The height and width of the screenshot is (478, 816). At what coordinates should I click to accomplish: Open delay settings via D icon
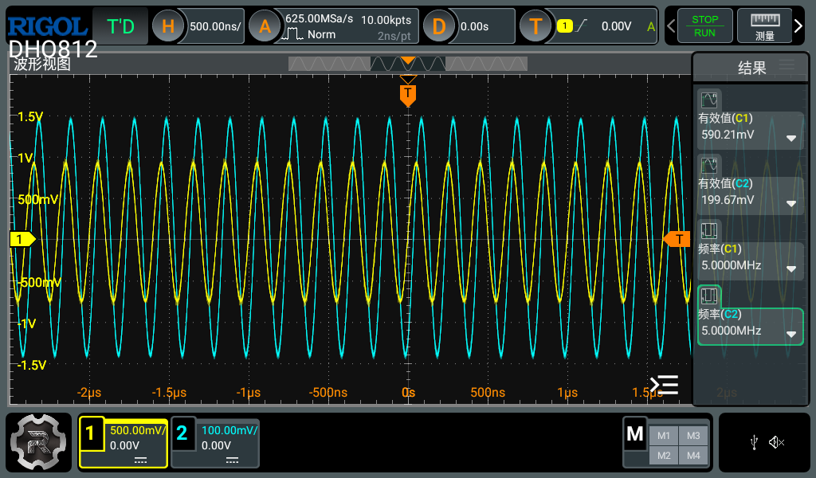click(439, 26)
